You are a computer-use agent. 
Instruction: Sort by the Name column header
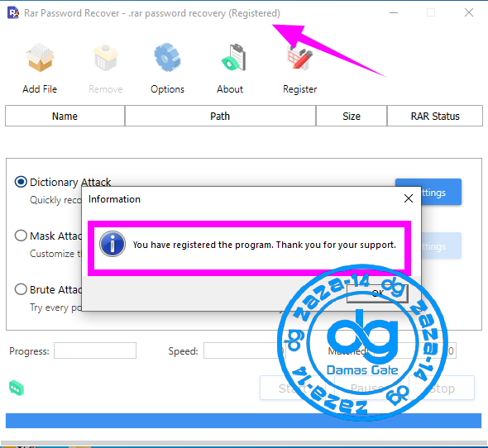click(65, 116)
